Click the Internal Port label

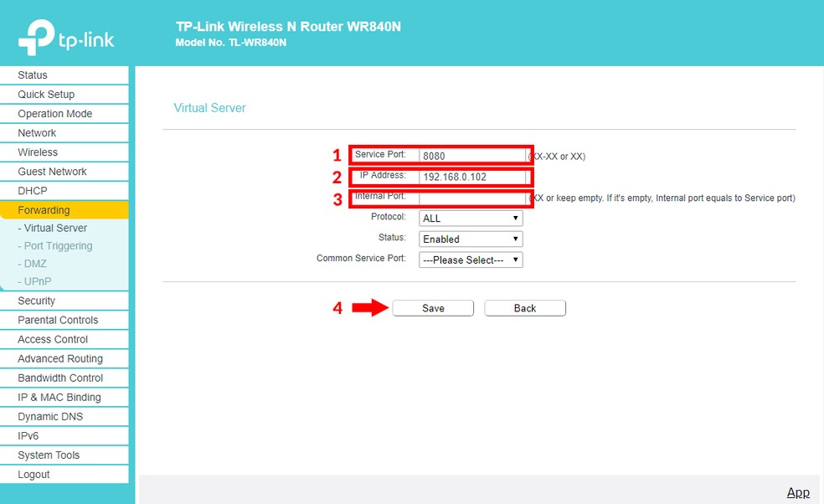pos(380,196)
